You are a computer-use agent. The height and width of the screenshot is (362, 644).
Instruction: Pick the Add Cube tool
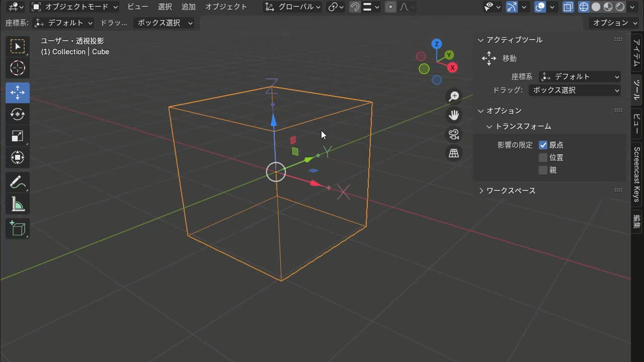click(18, 228)
